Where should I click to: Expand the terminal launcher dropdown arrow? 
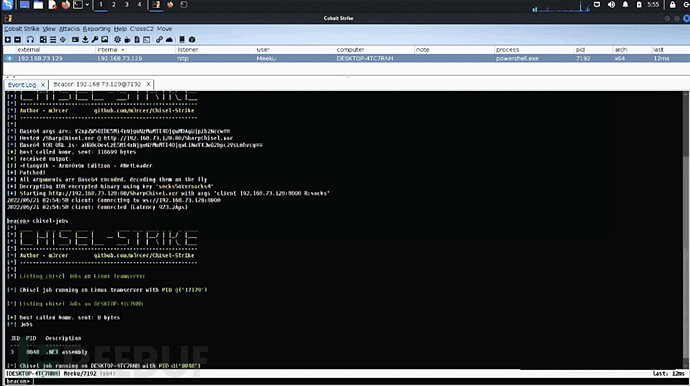[x=87, y=5]
